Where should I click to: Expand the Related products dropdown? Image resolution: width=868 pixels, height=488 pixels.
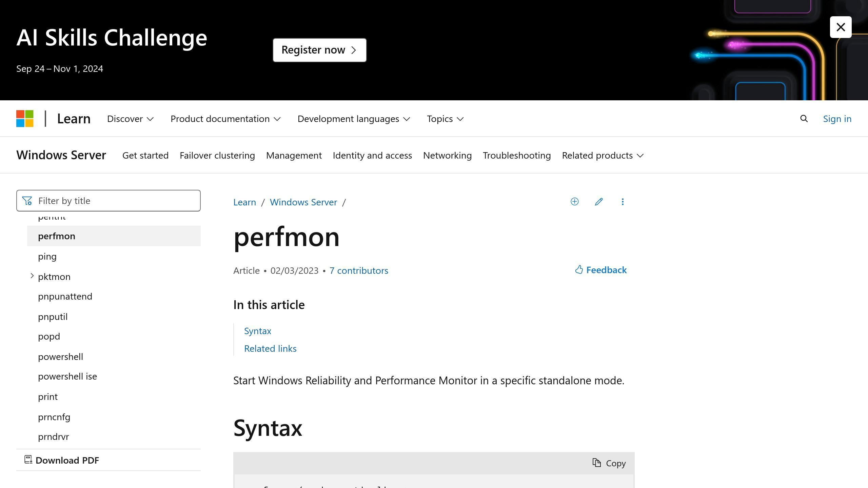603,155
